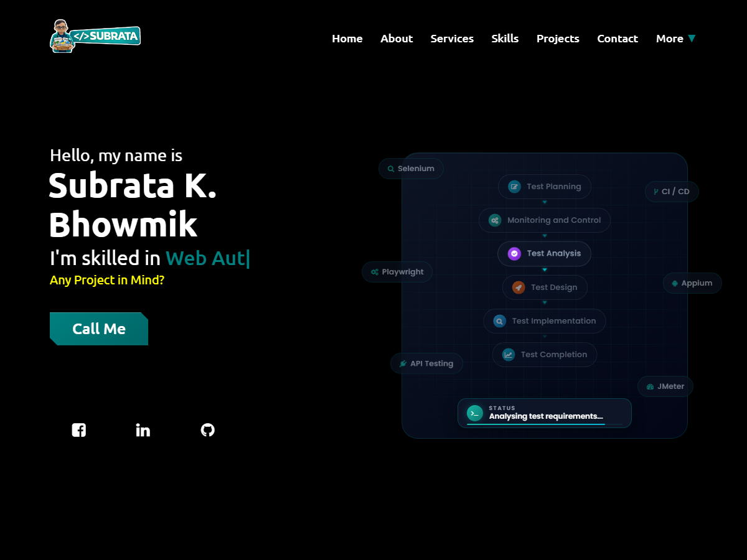Click the CI / CD branch icon
This screenshot has height=560, width=747.
click(x=656, y=192)
